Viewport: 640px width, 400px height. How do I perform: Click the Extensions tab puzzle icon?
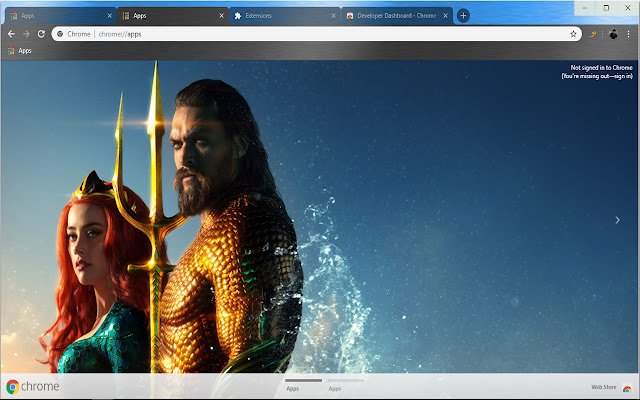click(238, 16)
